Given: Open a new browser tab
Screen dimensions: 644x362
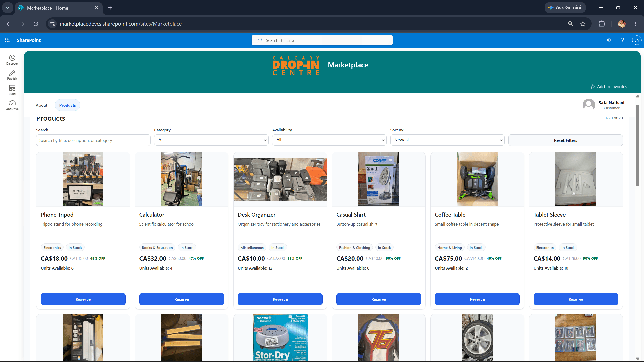Looking at the screenshot, I should click(x=110, y=8).
